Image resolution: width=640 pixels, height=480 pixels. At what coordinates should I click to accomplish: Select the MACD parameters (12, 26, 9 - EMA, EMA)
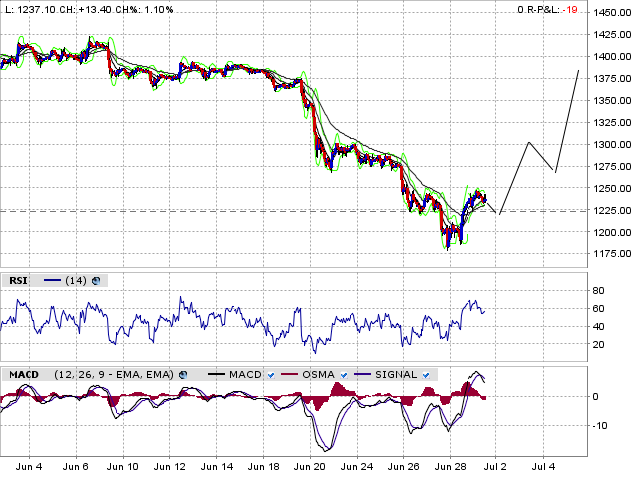114,375
